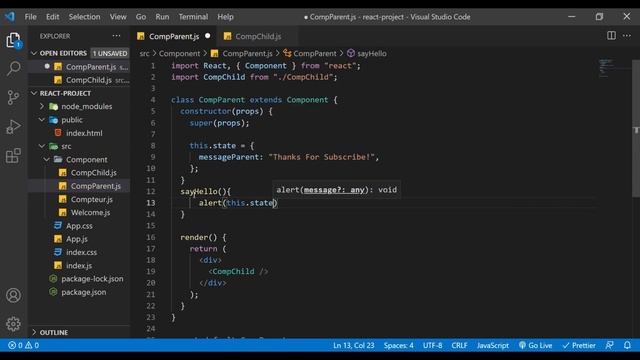Click the warnings count in status bar

click(32, 345)
